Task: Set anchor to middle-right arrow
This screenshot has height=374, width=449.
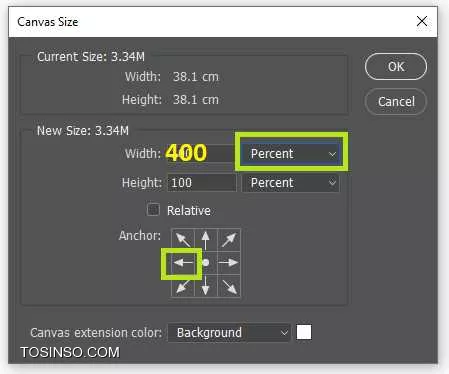Action: 229,263
